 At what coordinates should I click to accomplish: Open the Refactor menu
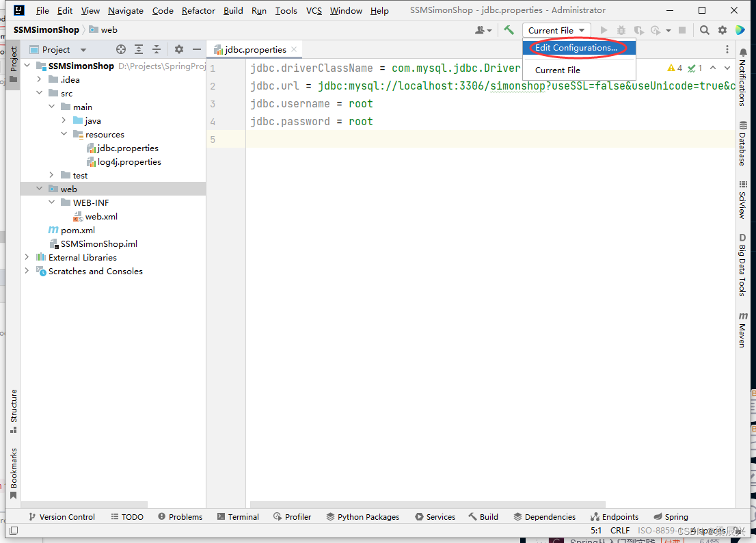[x=198, y=11]
